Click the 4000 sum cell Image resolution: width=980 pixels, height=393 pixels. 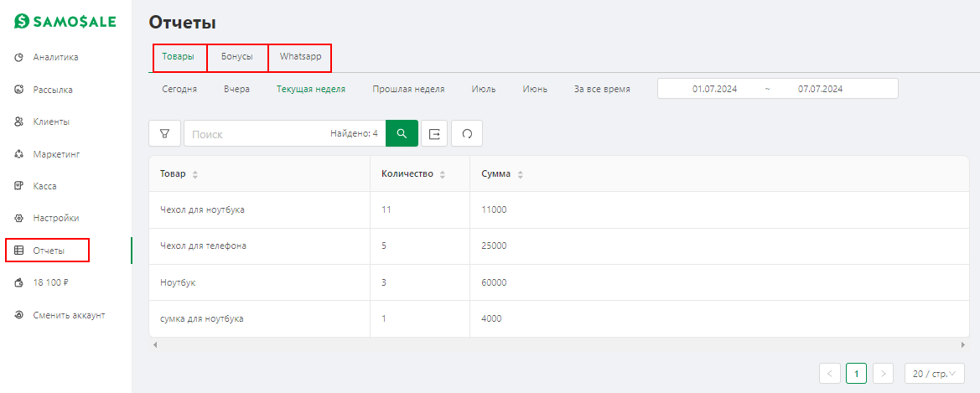[719, 318]
